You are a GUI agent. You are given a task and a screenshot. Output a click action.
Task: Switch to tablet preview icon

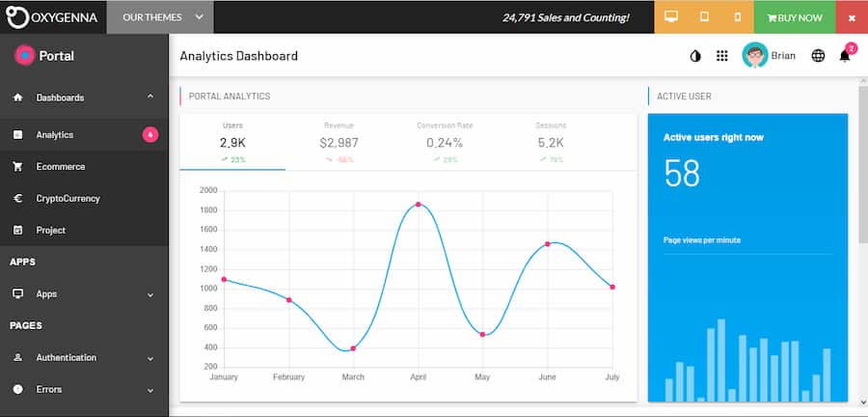[x=704, y=17]
